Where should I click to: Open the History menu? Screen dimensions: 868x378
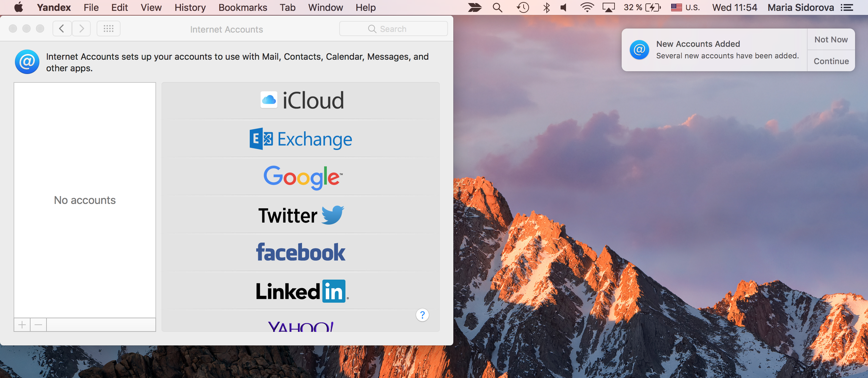[x=190, y=7]
